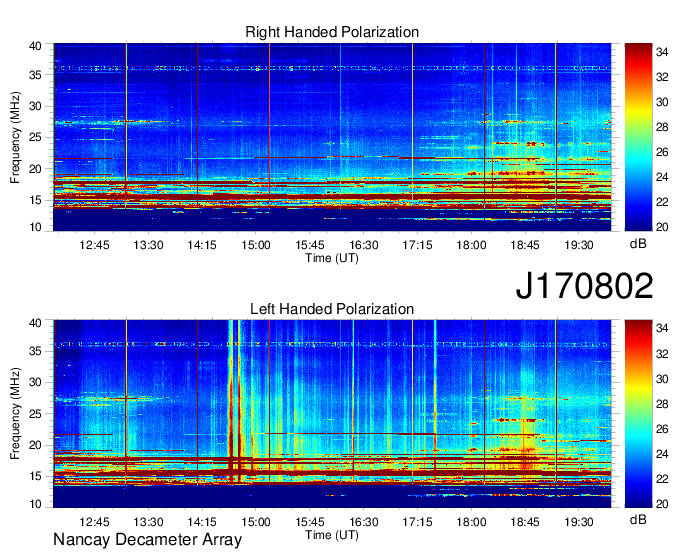This screenshot has height=552, width=680.
Task: Click the dB label under the upper colorbar
Action: [638, 243]
